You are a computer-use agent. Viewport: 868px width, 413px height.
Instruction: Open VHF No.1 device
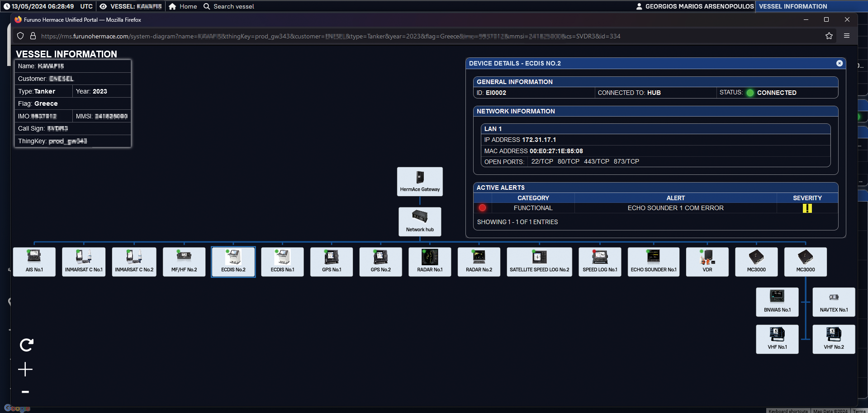[x=777, y=339]
